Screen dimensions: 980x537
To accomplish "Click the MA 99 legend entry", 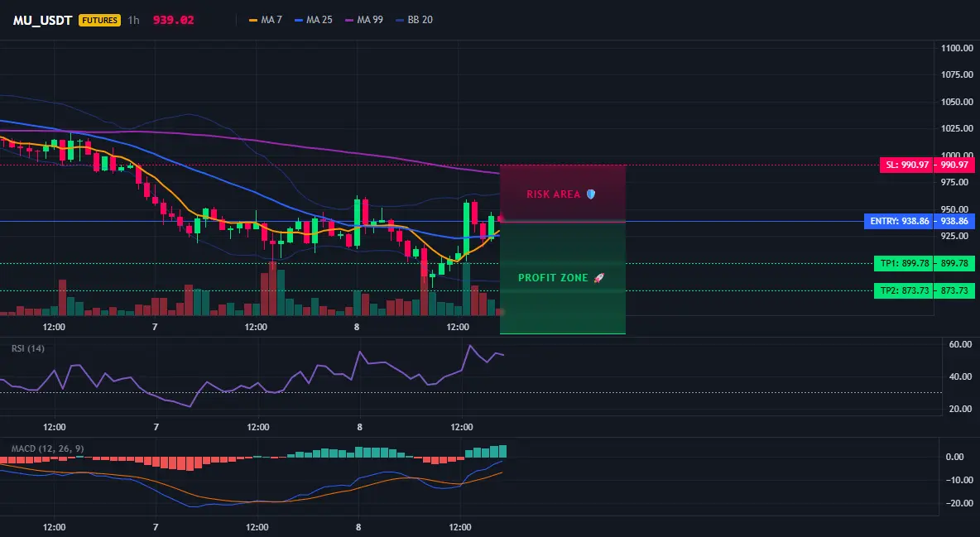I will 364,20.
